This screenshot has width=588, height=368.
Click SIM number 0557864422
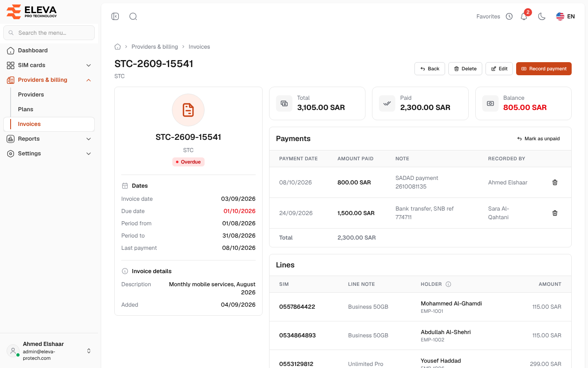297,307
